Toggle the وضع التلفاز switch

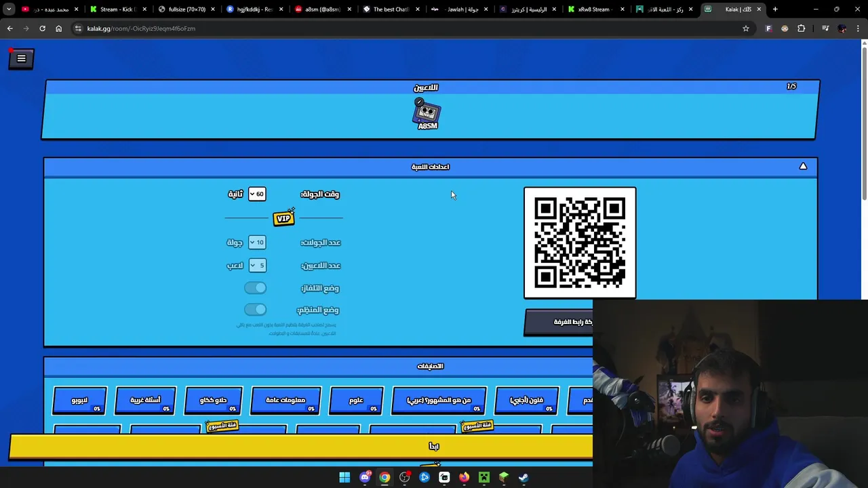[255, 288]
